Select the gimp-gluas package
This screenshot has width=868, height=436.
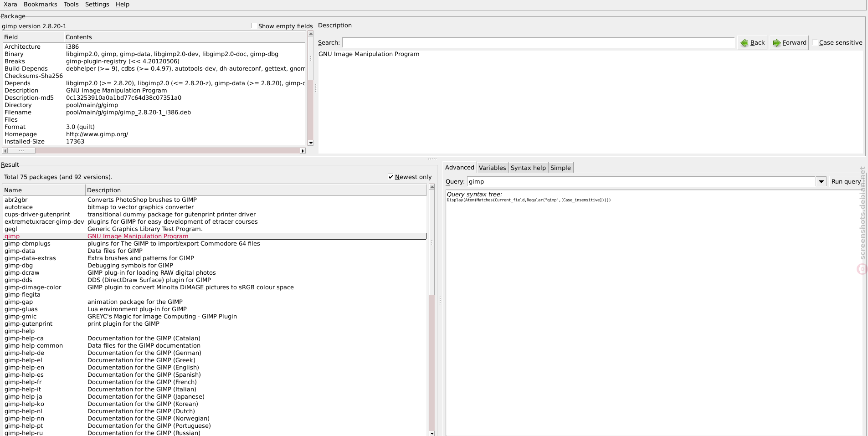point(215,309)
